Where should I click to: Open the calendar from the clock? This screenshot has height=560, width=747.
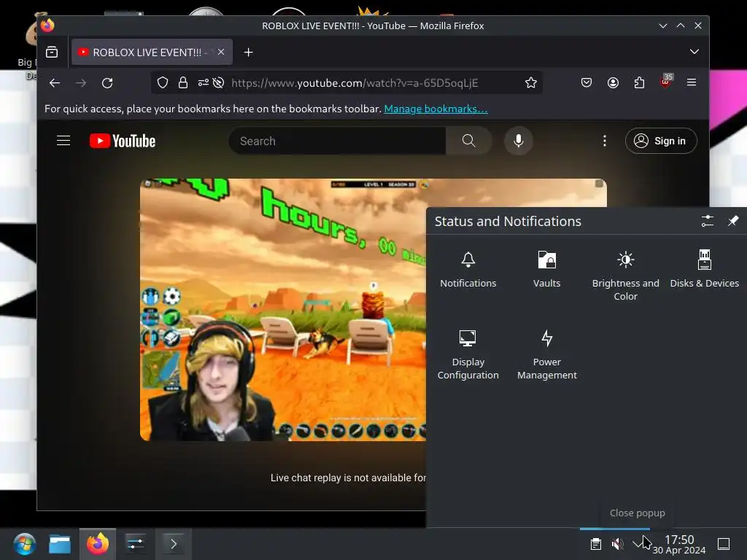tap(679, 544)
